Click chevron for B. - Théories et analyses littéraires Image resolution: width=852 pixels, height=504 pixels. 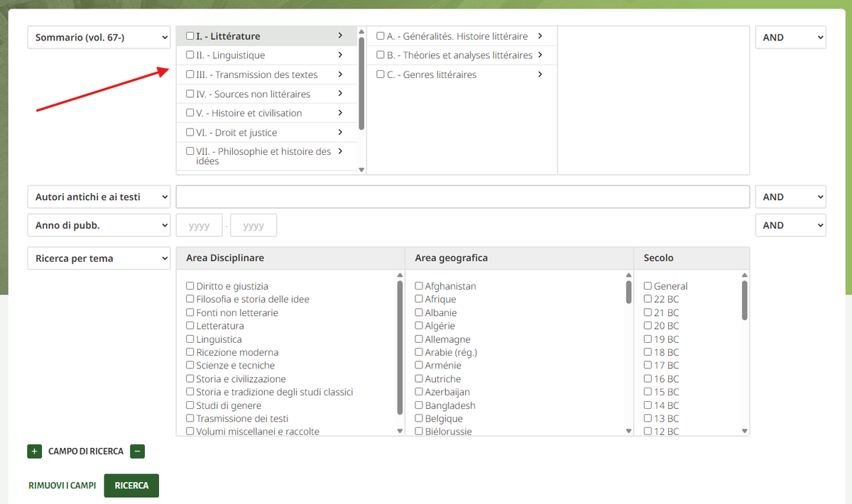pos(540,55)
